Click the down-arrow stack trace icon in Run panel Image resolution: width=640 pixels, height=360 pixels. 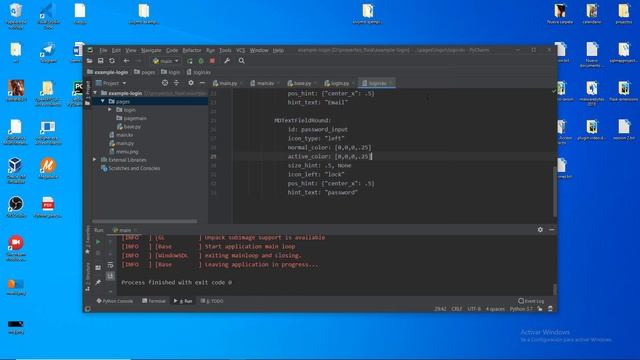[110, 253]
